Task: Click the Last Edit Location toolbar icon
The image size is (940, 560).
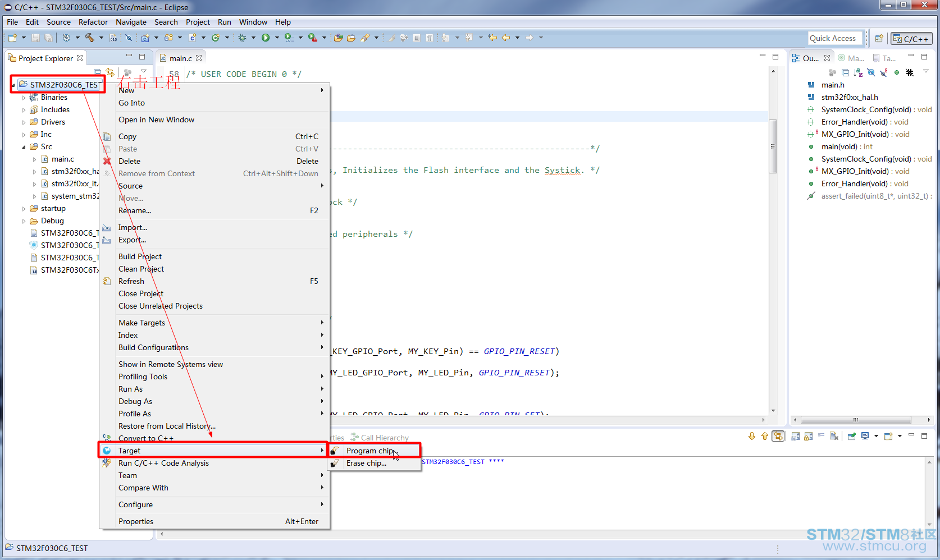Action: (x=492, y=38)
